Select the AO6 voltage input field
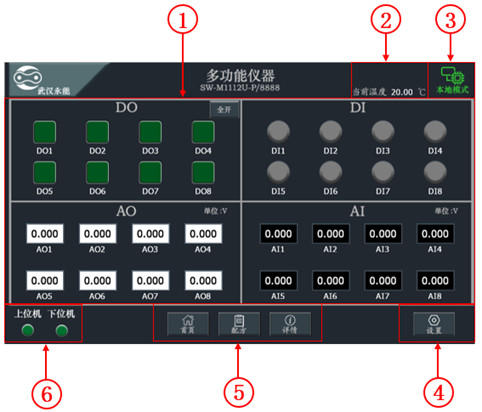Image resolution: width=482 pixels, height=412 pixels. point(98,280)
